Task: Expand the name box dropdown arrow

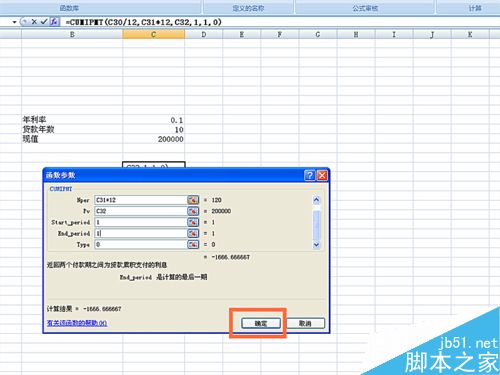Action: tap(14, 22)
